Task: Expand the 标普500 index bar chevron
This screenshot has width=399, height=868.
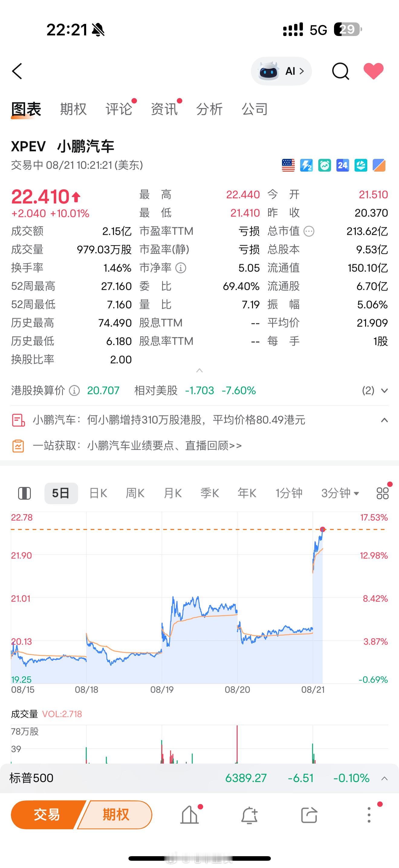Action: coord(384,778)
